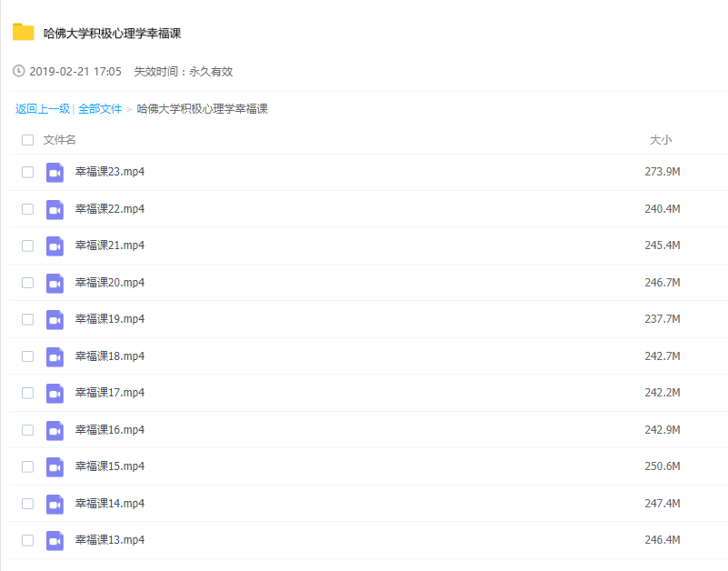Click video icon for 幸福课18.mp4
The image size is (728, 571).
pyautogui.click(x=55, y=356)
